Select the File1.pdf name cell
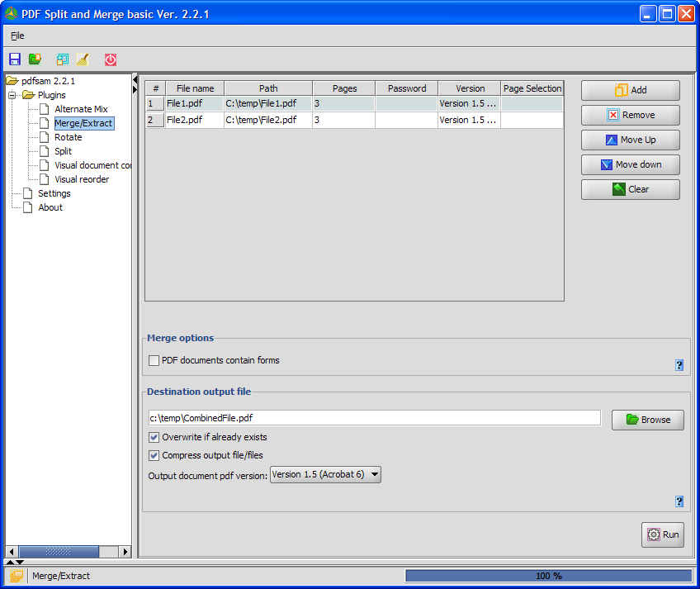The image size is (700, 589). point(195,104)
